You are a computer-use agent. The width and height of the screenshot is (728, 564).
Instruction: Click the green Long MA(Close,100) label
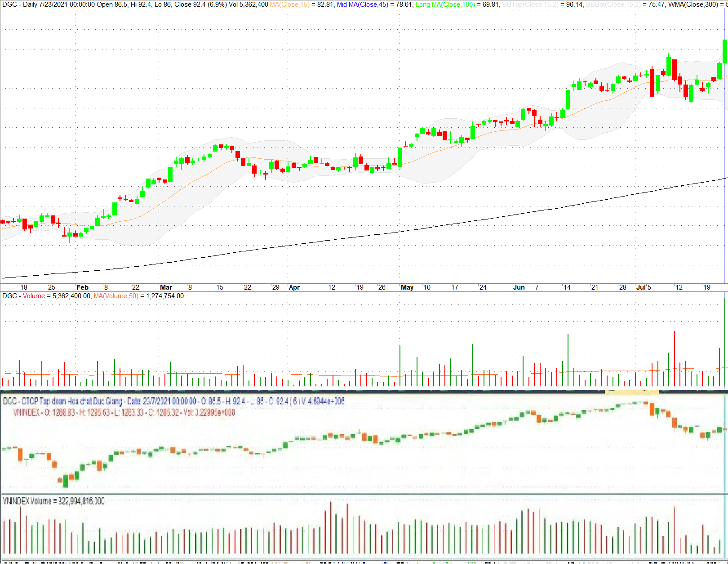point(445,4)
